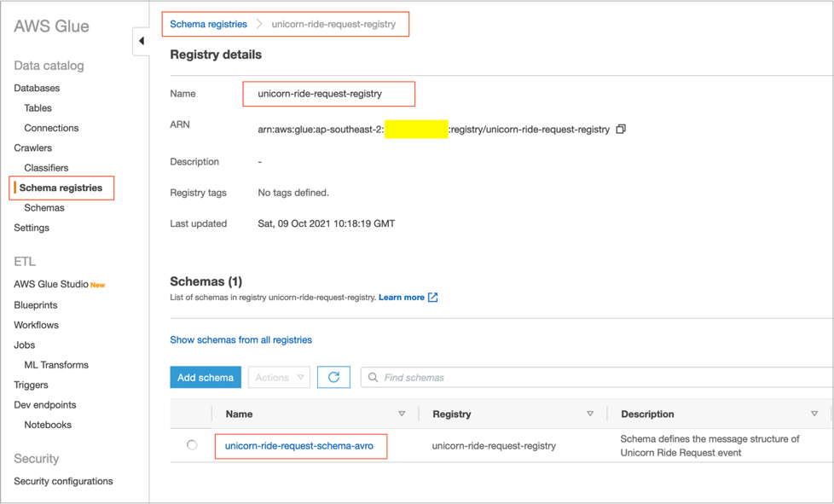
Task: Open Dev endpoints in the sidebar
Action: pyautogui.click(x=45, y=405)
